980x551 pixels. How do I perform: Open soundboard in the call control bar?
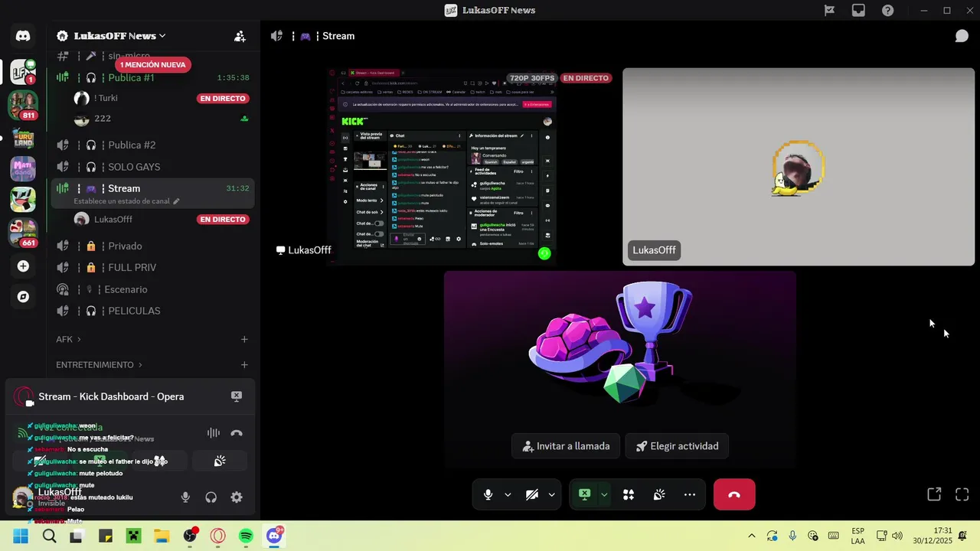pyautogui.click(x=659, y=495)
